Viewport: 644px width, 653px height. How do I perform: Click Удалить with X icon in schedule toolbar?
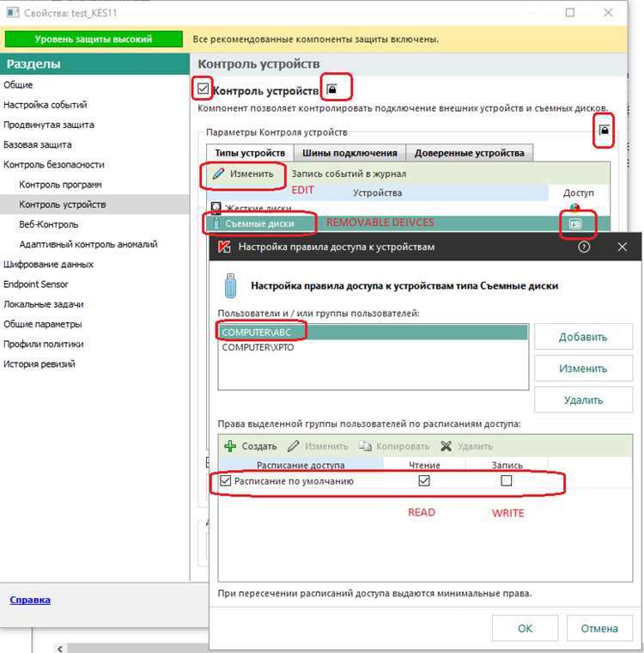[466, 446]
